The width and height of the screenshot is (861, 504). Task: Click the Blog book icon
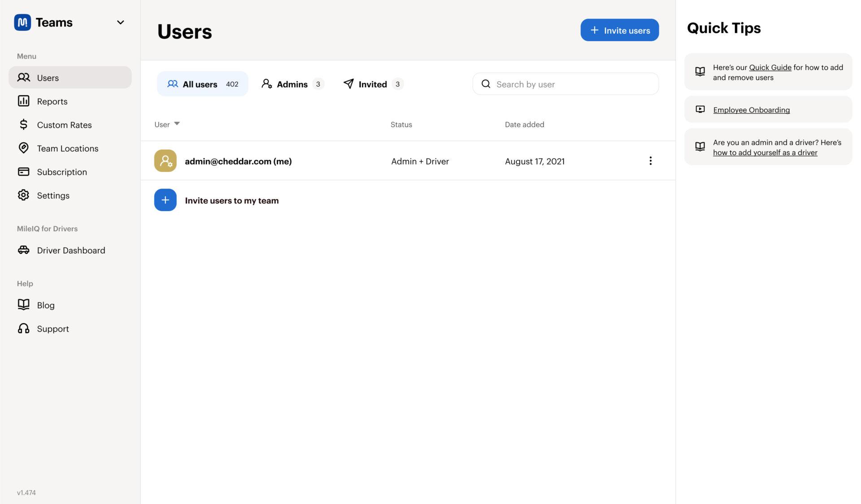(x=23, y=305)
